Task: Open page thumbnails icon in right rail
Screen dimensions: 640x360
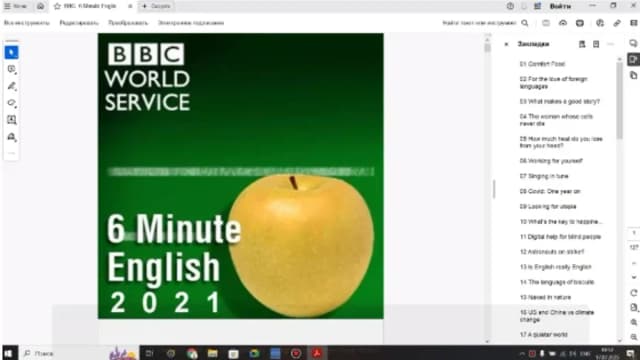Action: (x=633, y=76)
